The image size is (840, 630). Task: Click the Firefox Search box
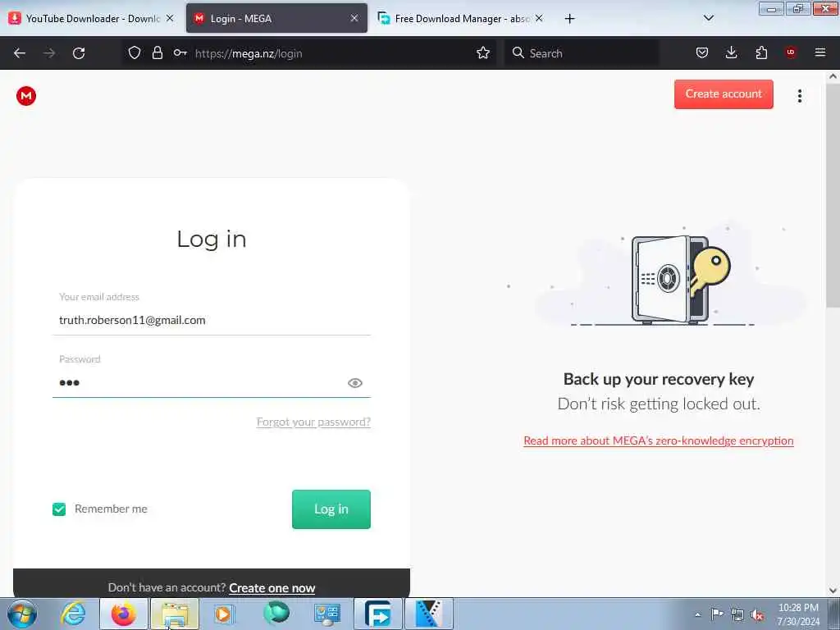click(582, 53)
